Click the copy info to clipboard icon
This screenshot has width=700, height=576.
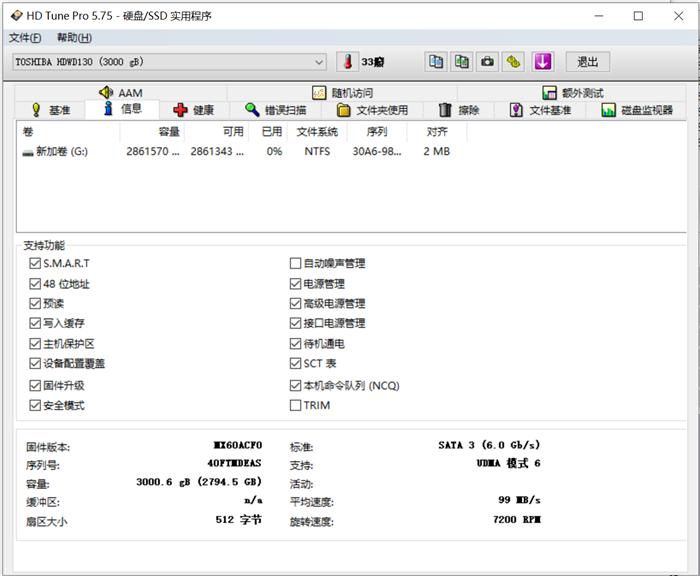(x=436, y=62)
